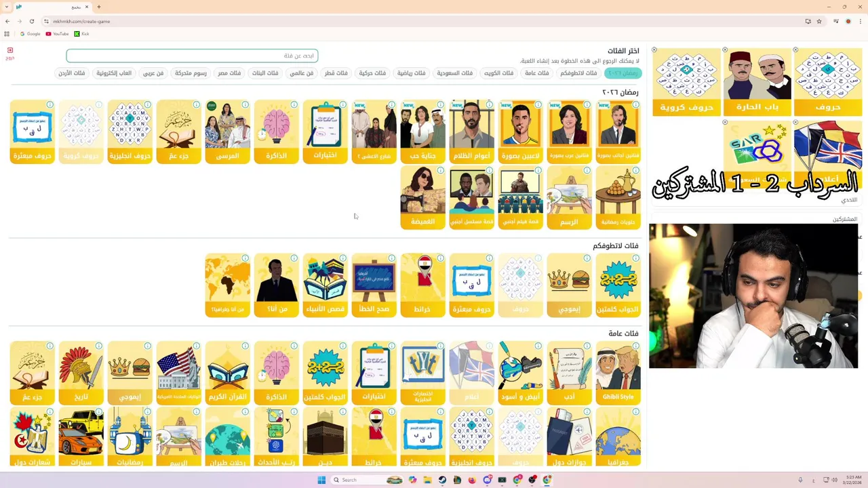Open info icon on فنانين اجانب بصورة card
This screenshot has width=868, height=488.
tap(635, 105)
